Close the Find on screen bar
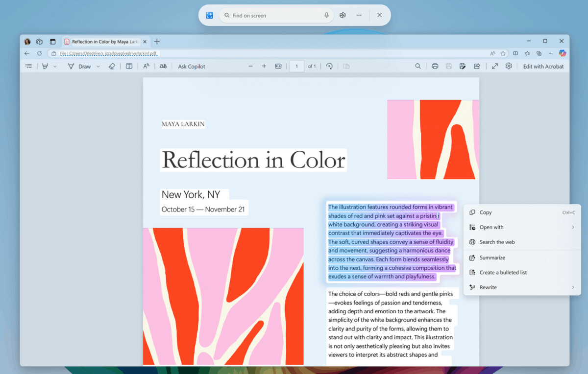Image resolution: width=588 pixels, height=374 pixels. [379, 15]
